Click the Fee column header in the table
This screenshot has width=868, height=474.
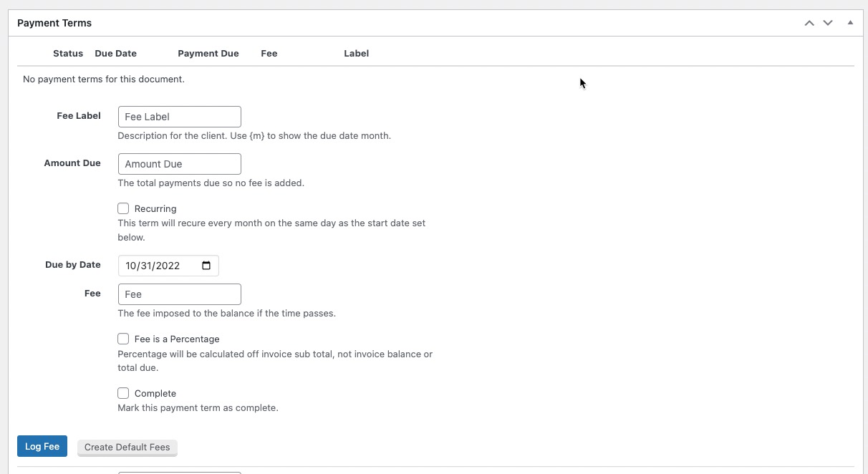pos(269,54)
